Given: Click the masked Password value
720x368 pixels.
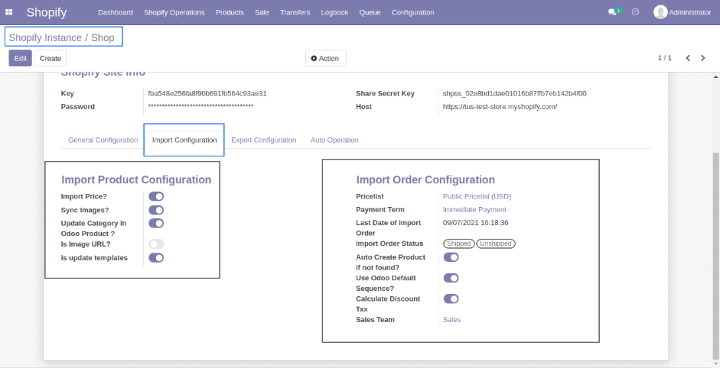Looking at the screenshot, I should point(201,107).
